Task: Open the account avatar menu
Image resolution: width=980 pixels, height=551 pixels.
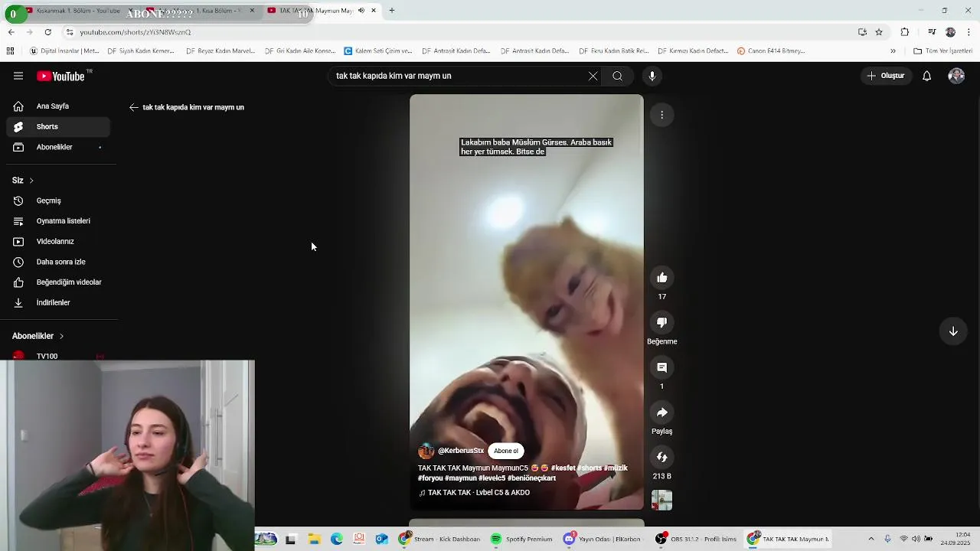Action: (x=956, y=76)
